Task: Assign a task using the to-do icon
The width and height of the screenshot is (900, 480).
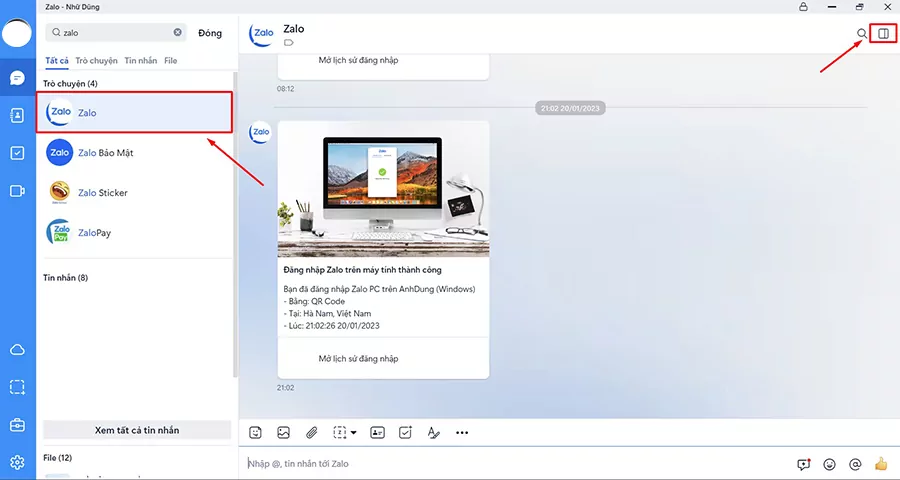Action: coord(406,433)
